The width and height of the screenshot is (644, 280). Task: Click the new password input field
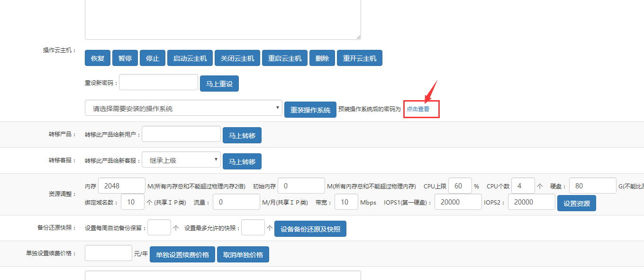(x=158, y=82)
